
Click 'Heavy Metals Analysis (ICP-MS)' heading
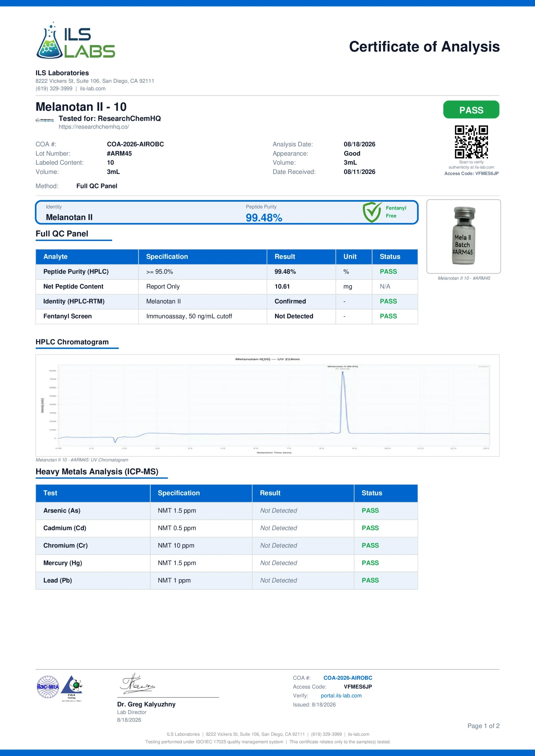click(97, 472)
